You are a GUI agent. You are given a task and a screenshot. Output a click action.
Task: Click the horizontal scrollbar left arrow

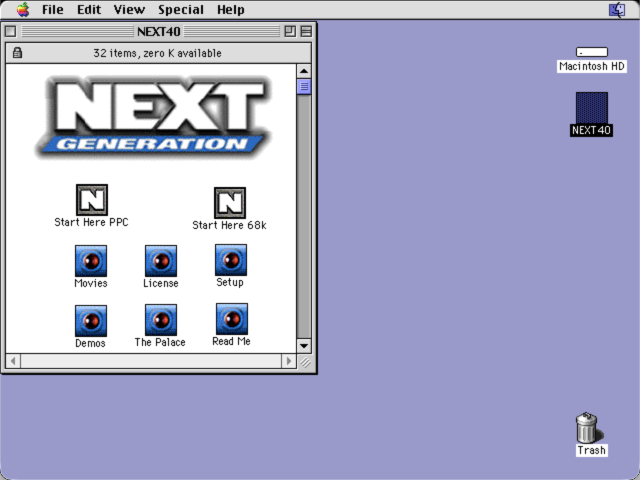click(13, 361)
